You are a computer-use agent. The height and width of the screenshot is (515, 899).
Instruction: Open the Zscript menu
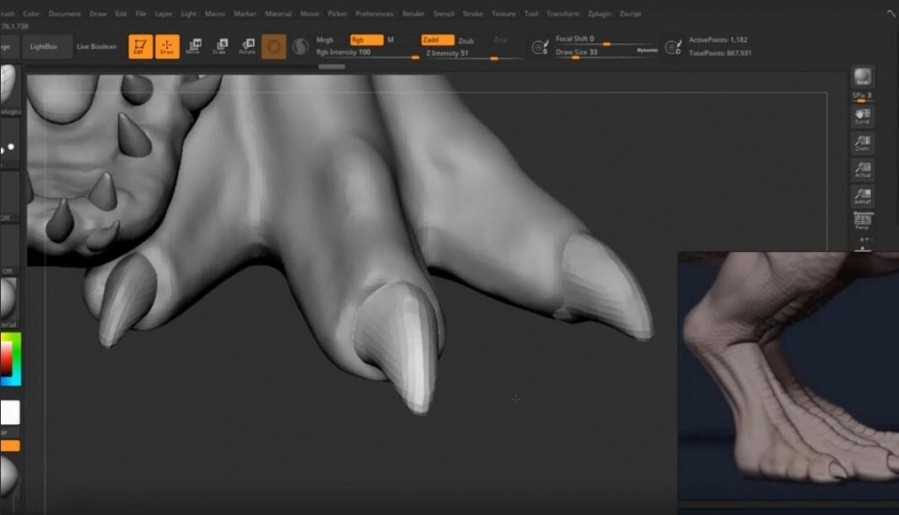pos(630,13)
